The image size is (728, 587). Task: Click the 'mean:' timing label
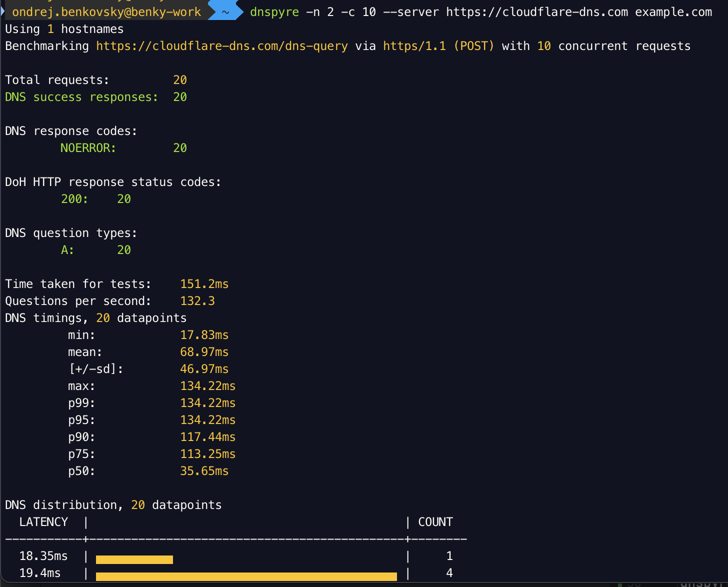[85, 352]
